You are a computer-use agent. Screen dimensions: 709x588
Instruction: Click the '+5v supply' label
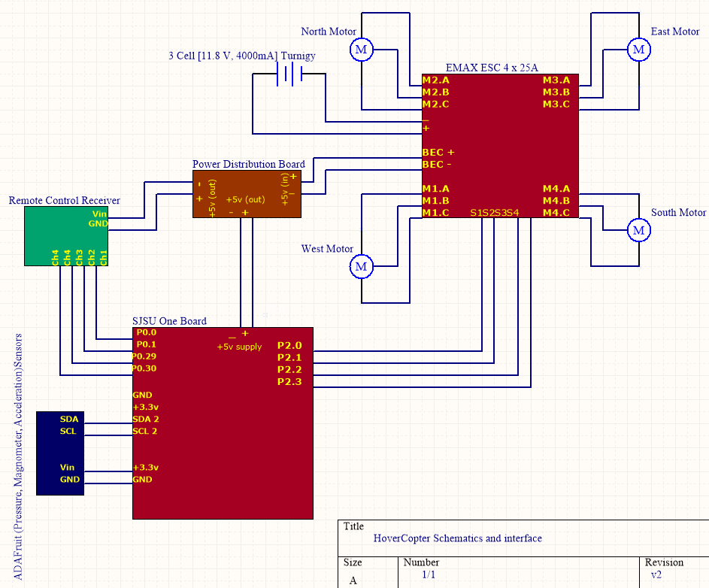click(239, 347)
